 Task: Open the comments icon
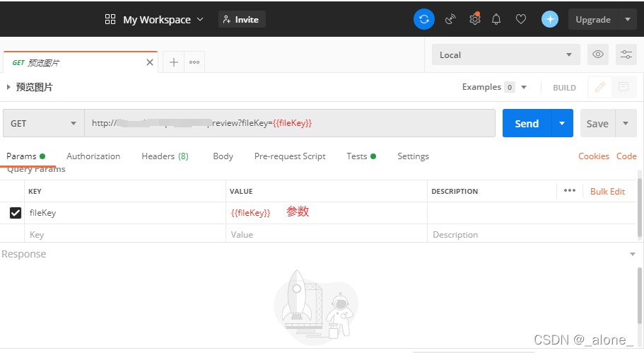623,87
